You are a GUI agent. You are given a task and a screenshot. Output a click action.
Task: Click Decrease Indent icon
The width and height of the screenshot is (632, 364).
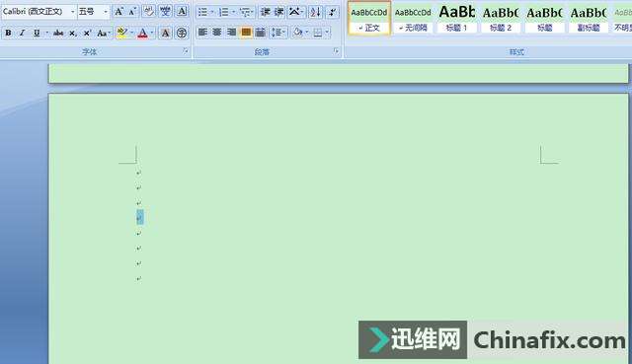[266, 12]
